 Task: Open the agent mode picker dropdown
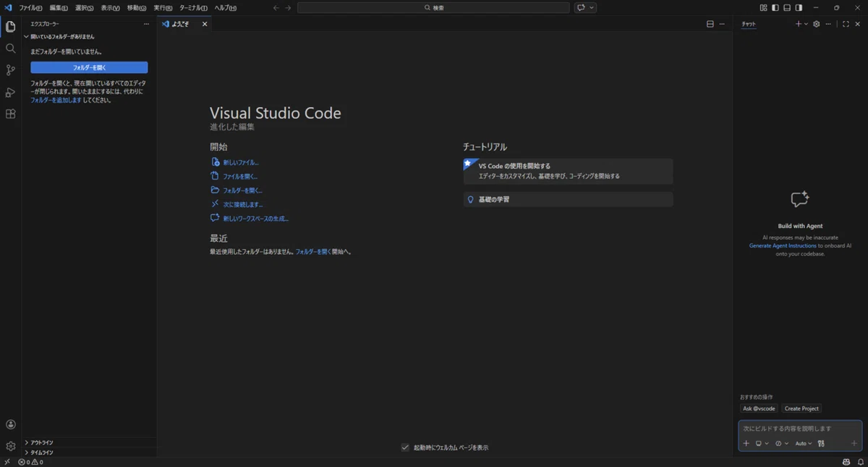pos(781,443)
